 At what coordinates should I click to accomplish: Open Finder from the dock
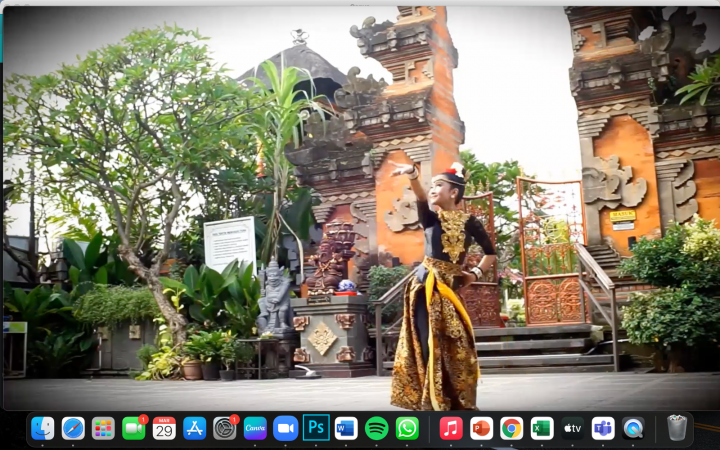43,428
